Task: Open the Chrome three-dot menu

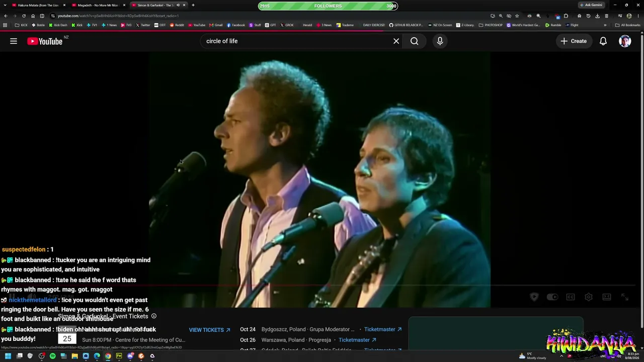Action: 638,16
